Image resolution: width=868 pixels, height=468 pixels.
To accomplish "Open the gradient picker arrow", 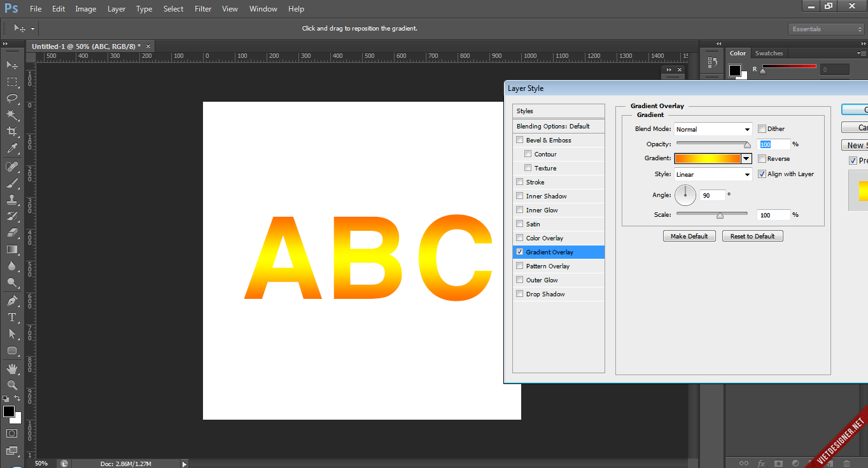I will (x=746, y=159).
